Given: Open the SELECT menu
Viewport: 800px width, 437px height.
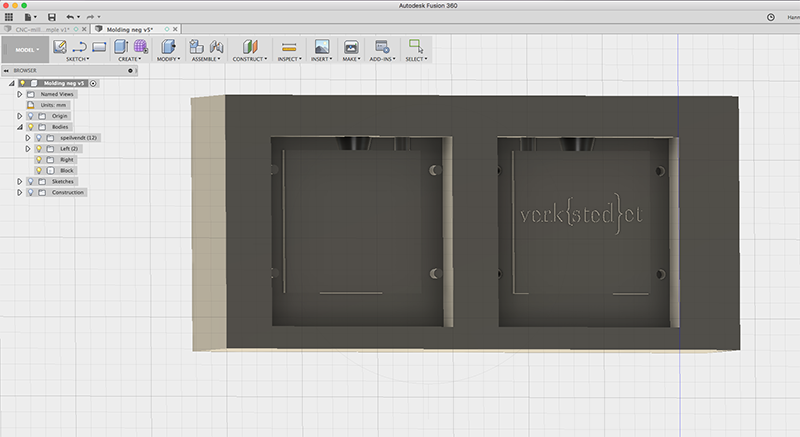Looking at the screenshot, I should pos(416,59).
